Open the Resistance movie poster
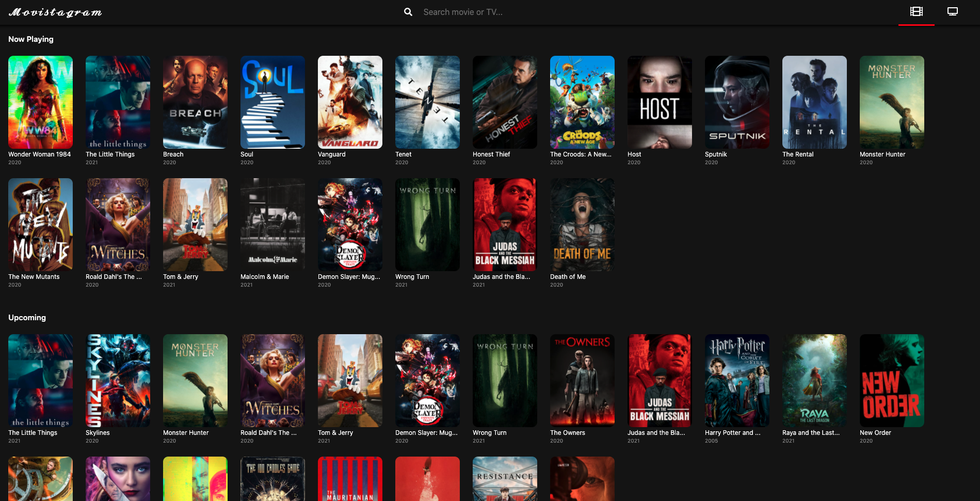Screen dimensions: 980x501 (x=505, y=479)
